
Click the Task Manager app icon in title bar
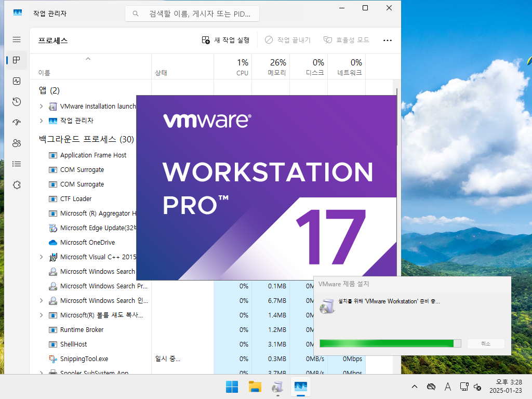(18, 13)
